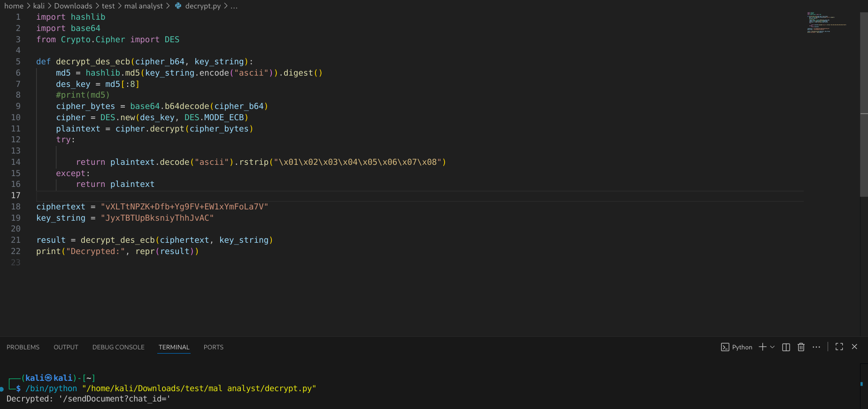Open the terminal panel's more actions ellipsis
The width and height of the screenshot is (868, 409).
coord(816,347)
